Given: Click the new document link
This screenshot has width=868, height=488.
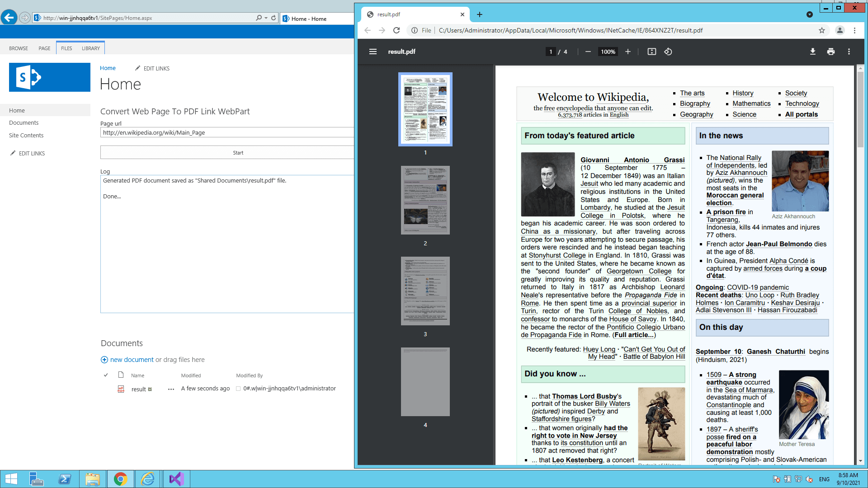Looking at the screenshot, I should click(x=132, y=360).
